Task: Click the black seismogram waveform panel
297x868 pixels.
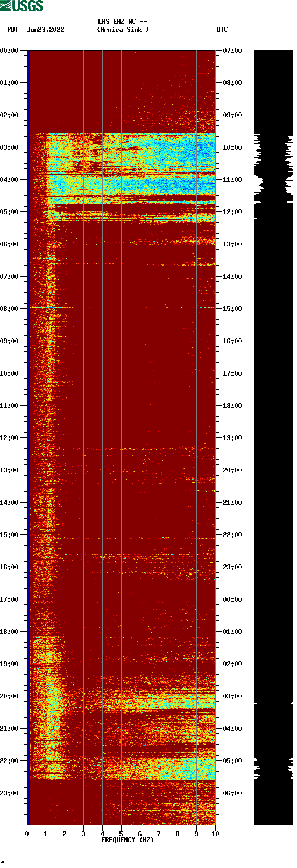Action: (273, 437)
